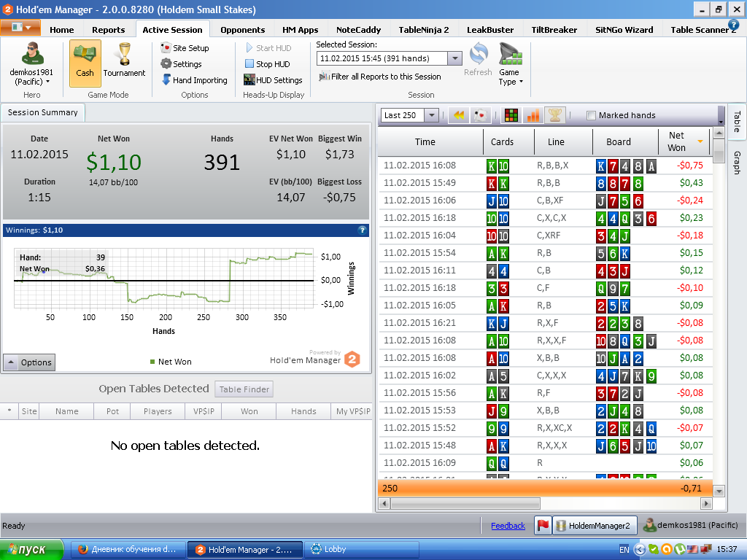Open the Last 250 hands dropdown
Screen dimensions: 747x560
tap(431, 115)
